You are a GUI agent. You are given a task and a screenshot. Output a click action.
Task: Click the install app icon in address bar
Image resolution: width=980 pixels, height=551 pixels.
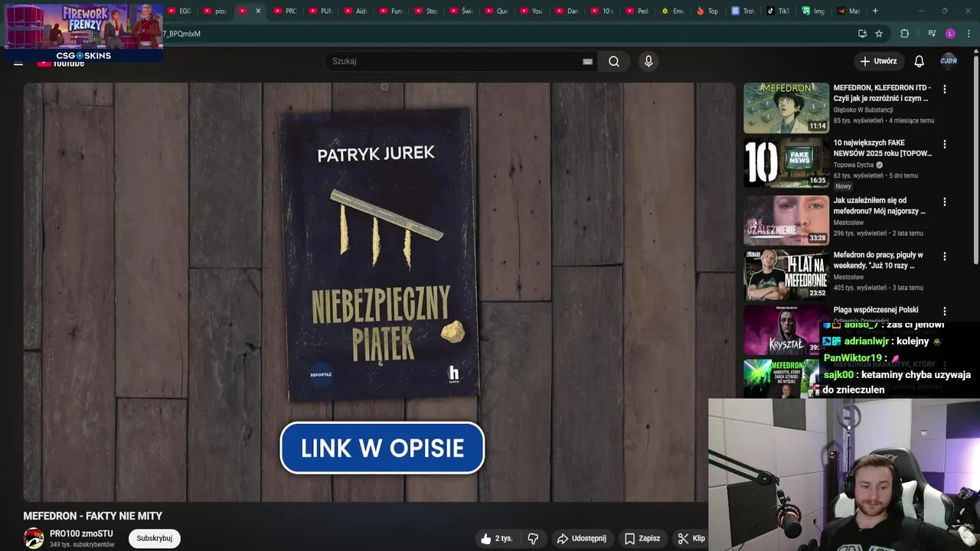pyautogui.click(x=862, y=34)
